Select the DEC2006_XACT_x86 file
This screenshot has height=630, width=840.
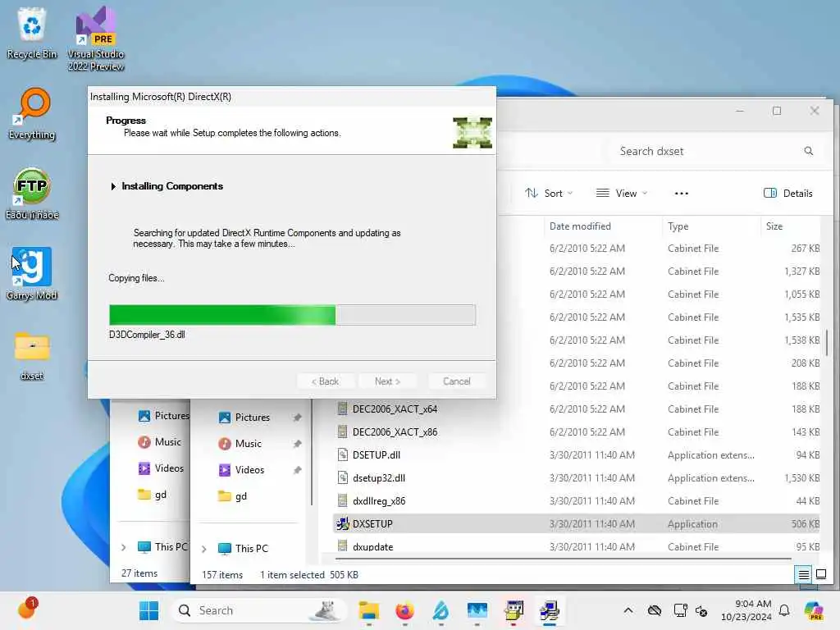577,432
